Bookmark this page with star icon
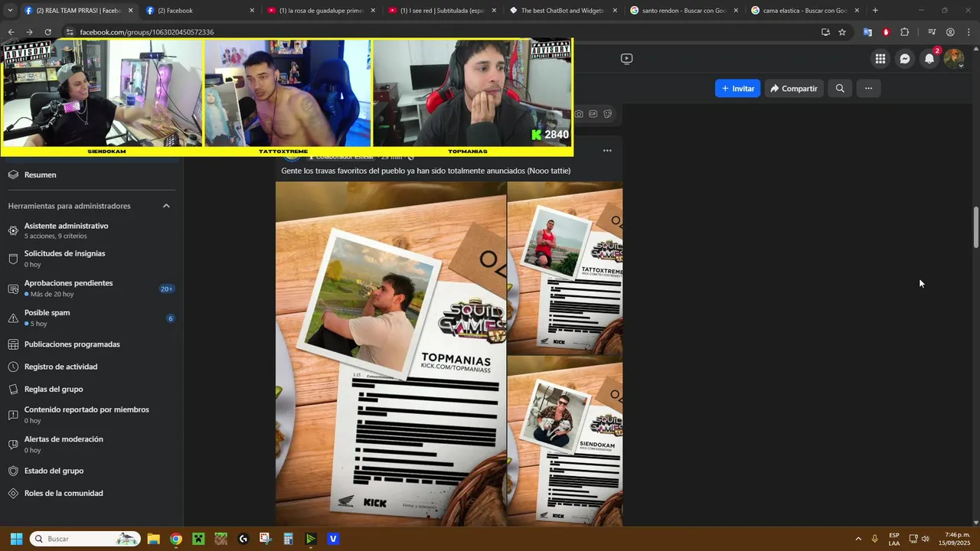 point(842,32)
